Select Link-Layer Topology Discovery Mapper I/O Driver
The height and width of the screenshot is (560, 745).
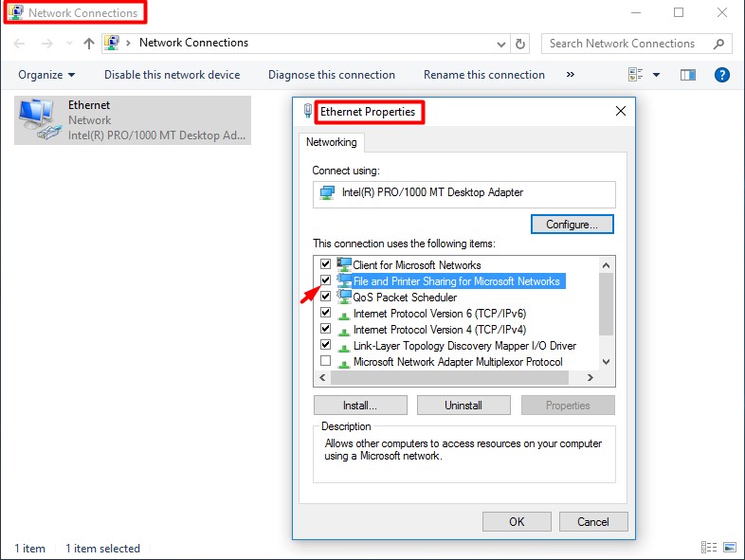click(464, 346)
